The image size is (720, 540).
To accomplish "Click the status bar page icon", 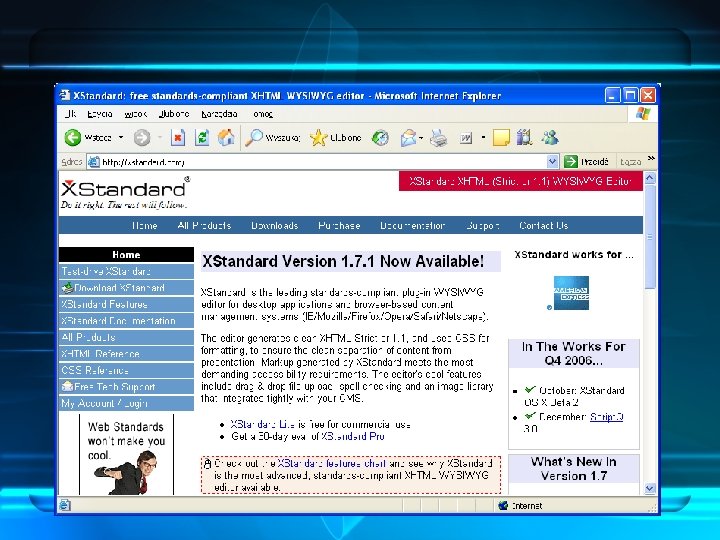I will click(x=65, y=505).
